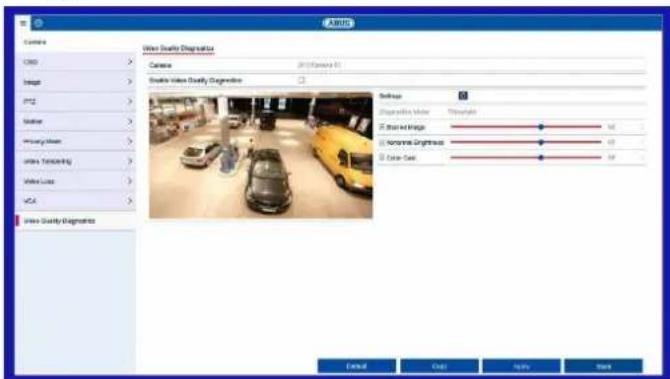Click the Camera heading in sidebar
670x379 pixels.
pos(35,42)
